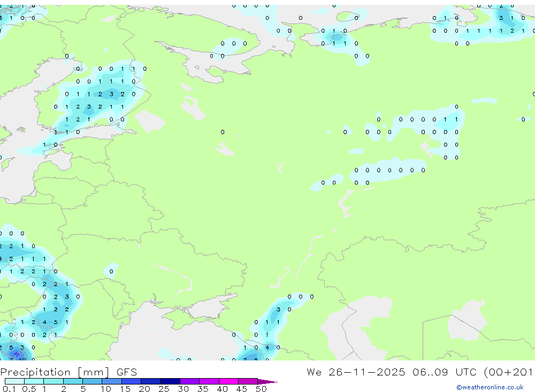Pick the 10–15 mm legend color swatch

pyautogui.click(x=112, y=381)
